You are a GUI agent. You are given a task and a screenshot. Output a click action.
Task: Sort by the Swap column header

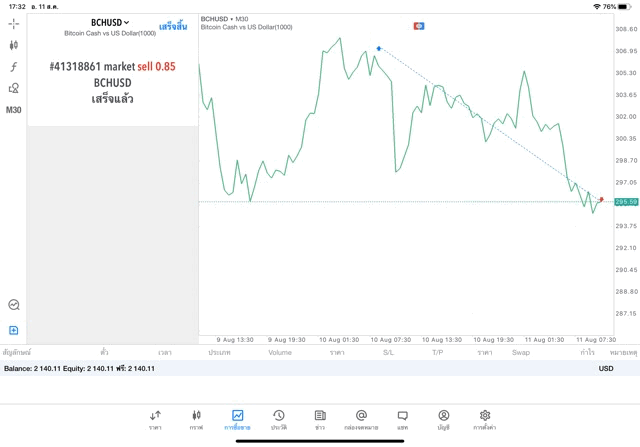[x=521, y=352]
